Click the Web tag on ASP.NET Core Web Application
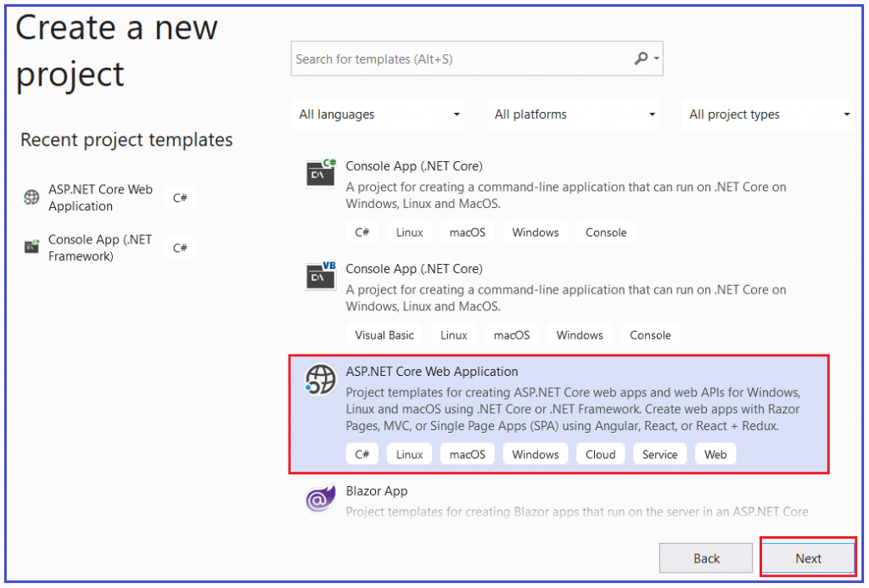The height and width of the screenshot is (588, 869). (715, 453)
